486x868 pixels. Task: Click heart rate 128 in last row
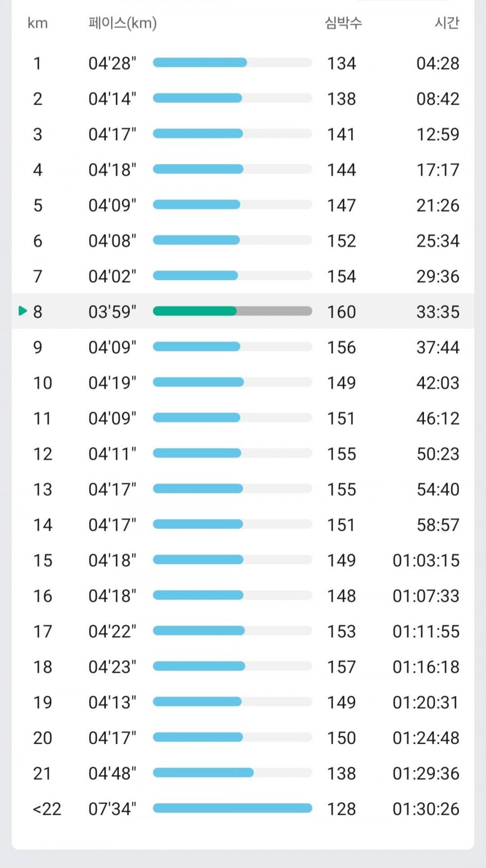pos(341,809)
